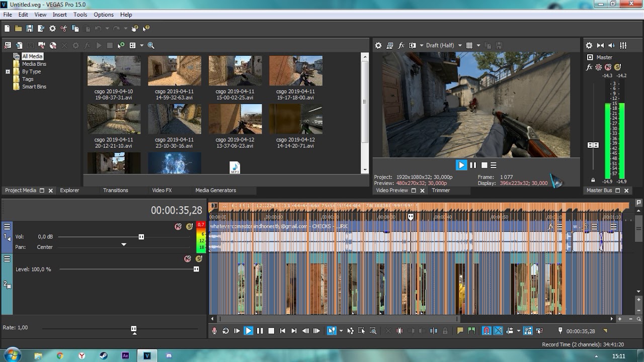Play the Video Preview
The height and width of the screenshot is (362, 644).
click(461, 165)
